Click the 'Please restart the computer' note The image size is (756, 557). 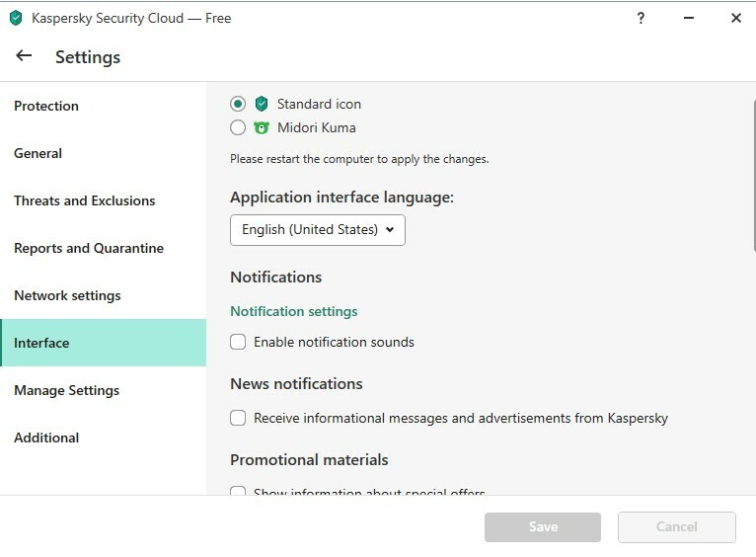pos(359,159)
